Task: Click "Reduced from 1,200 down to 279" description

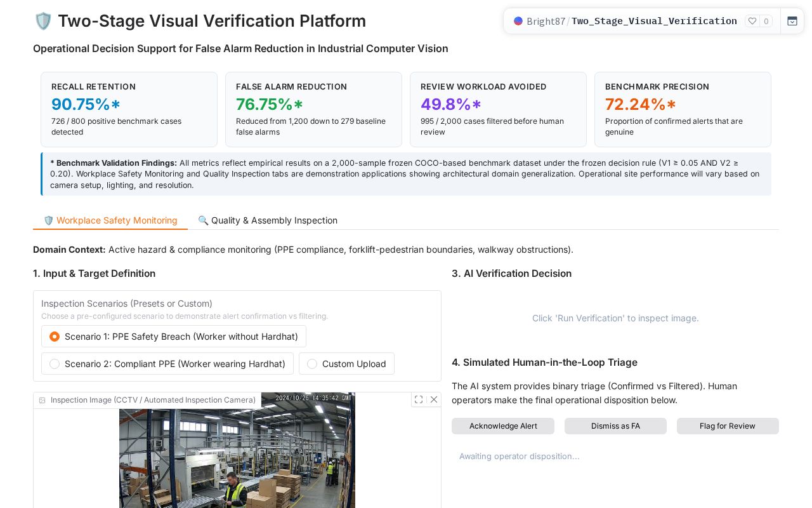Action: click(311, 126)
